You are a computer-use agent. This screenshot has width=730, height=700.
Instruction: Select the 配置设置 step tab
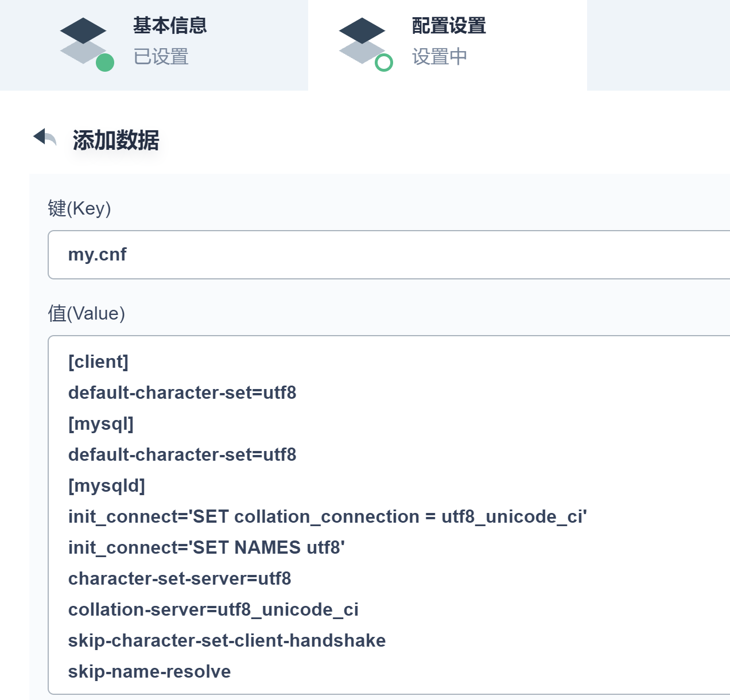click(x=448, y=25)
